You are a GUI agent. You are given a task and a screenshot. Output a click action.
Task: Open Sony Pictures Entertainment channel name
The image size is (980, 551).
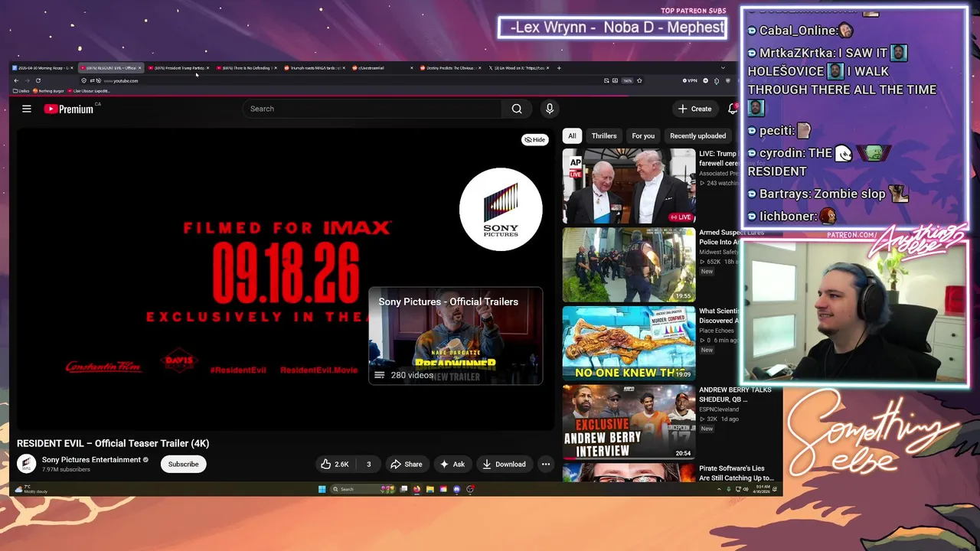[91, 460]
